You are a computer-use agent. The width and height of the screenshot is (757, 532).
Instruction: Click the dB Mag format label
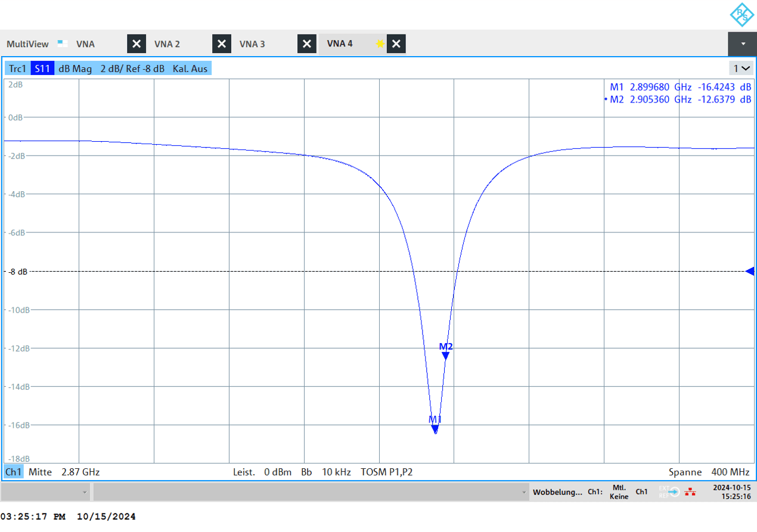pyautogui.click(x=75, y=69)
